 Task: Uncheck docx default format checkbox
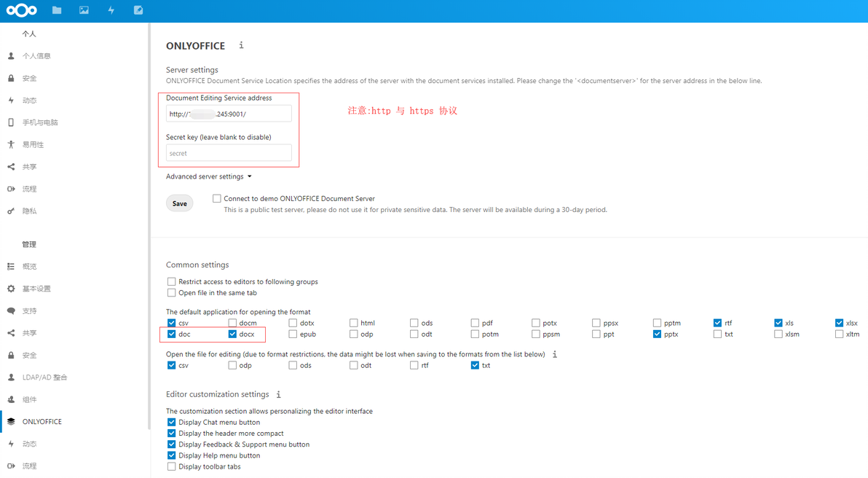(232, 334)
